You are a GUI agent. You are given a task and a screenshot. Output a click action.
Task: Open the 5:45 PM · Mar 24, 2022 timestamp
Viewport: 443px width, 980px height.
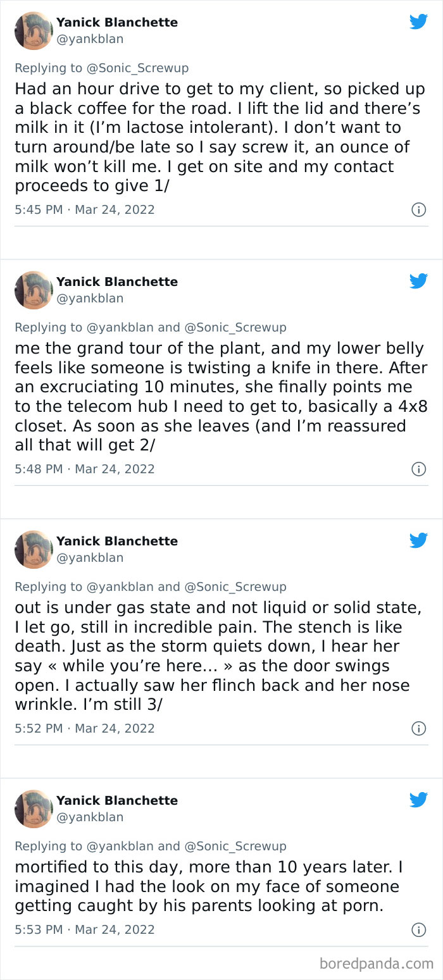[x=85, y=209]
